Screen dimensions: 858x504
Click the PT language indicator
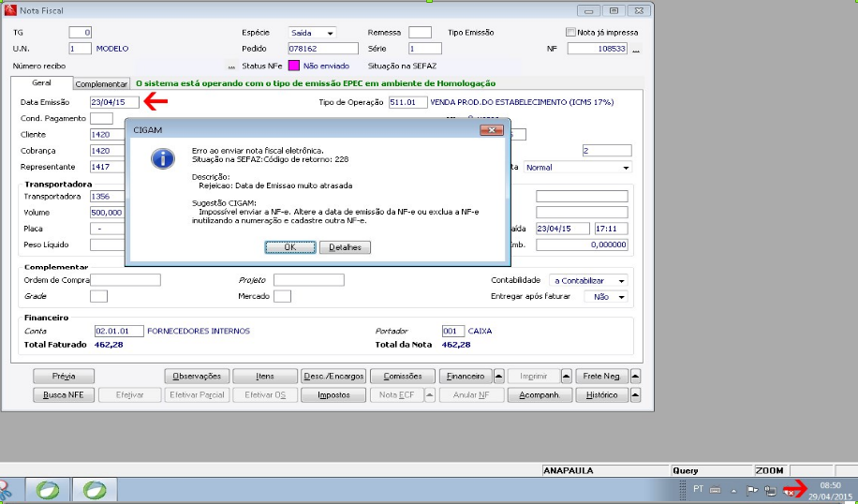pyautogui.click(x=698, y=489)
